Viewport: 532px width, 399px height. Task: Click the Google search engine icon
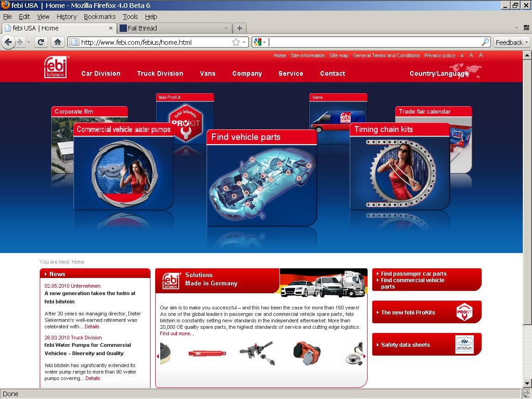(x=258, y=42)
